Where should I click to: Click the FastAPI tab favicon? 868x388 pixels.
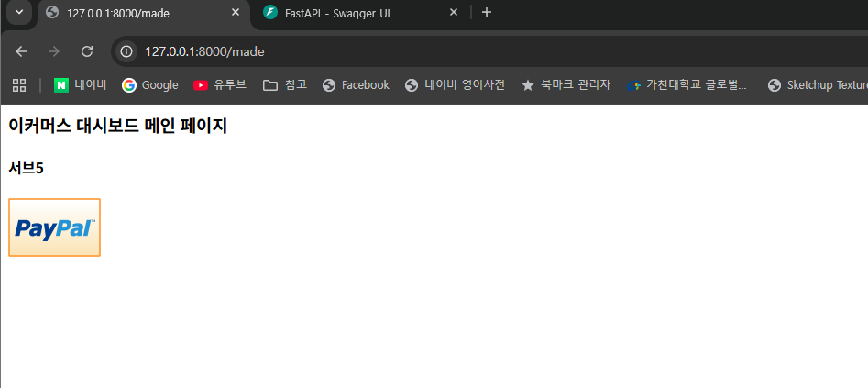pos(270,12)
